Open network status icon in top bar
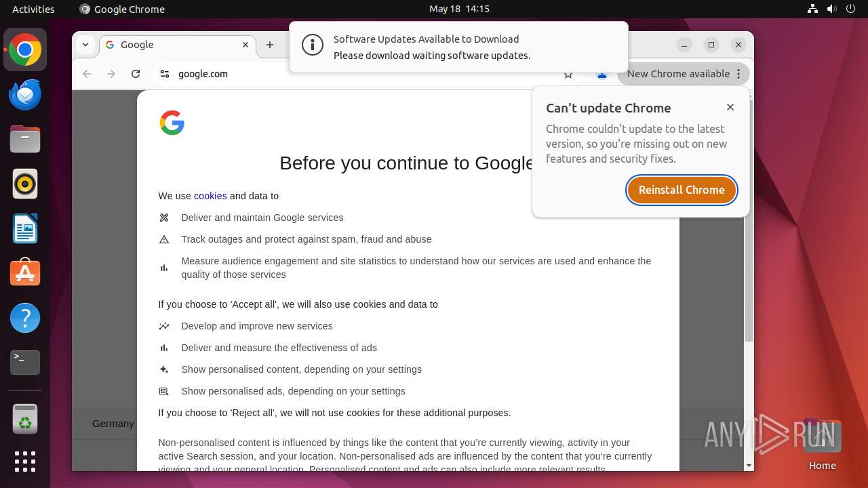Image resolution: width=868 pixels, height=488 pixels. [813, 9]
